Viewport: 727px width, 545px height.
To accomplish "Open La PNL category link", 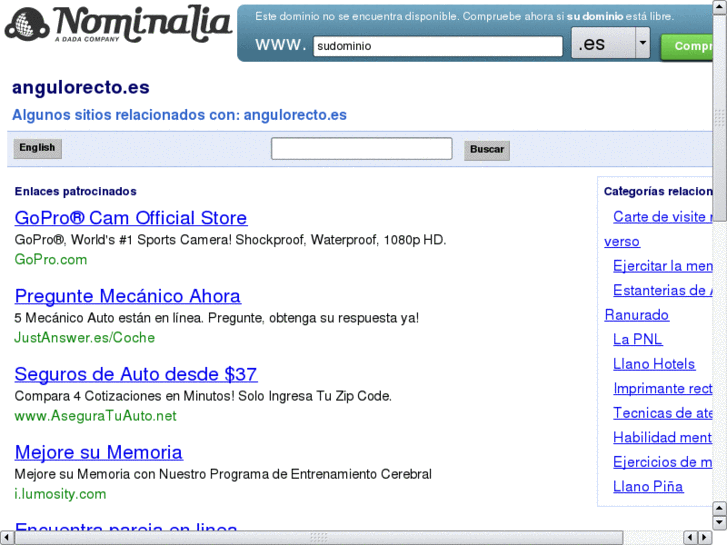I will (637, 340).
